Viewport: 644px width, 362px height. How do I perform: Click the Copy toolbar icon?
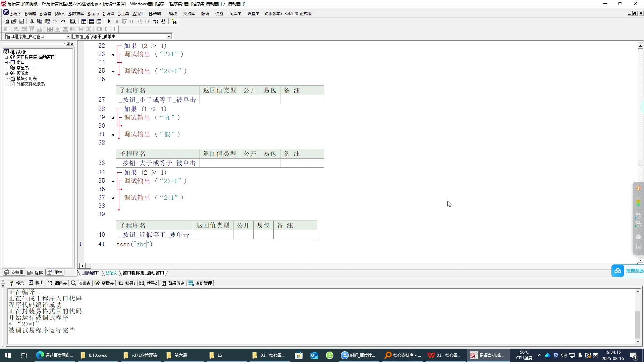click(x=40, y=21)
